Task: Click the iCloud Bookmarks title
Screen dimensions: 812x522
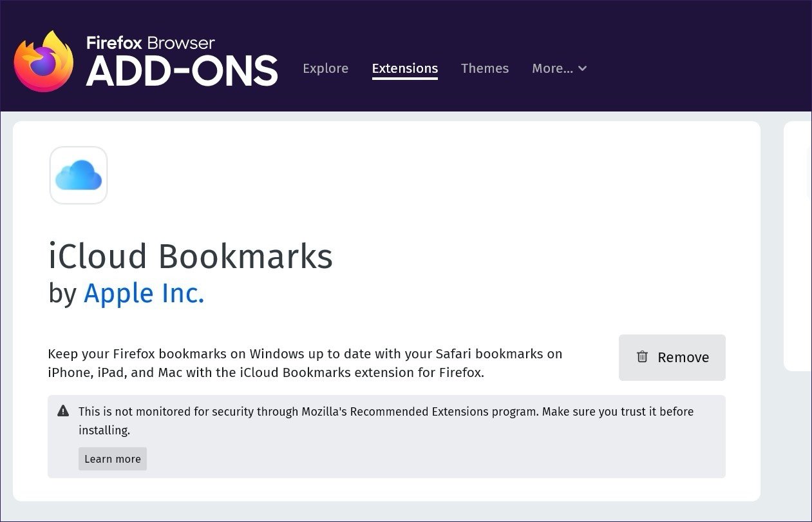Action: point(191,256)
